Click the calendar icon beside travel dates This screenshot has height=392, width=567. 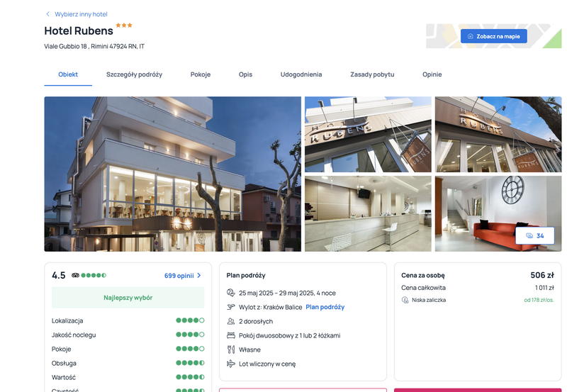[231, 293]
